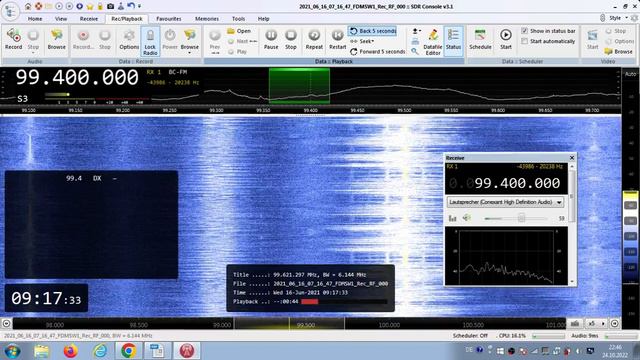This screenshot has width=640, height=360.
Task: Open Data Record Options
Action: (x=129, y=40)
